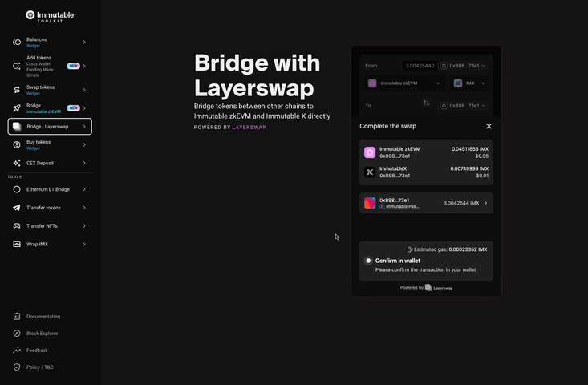Click the NEW badge beside Bridge
588x385 pixels.
[x=73, y=108]
